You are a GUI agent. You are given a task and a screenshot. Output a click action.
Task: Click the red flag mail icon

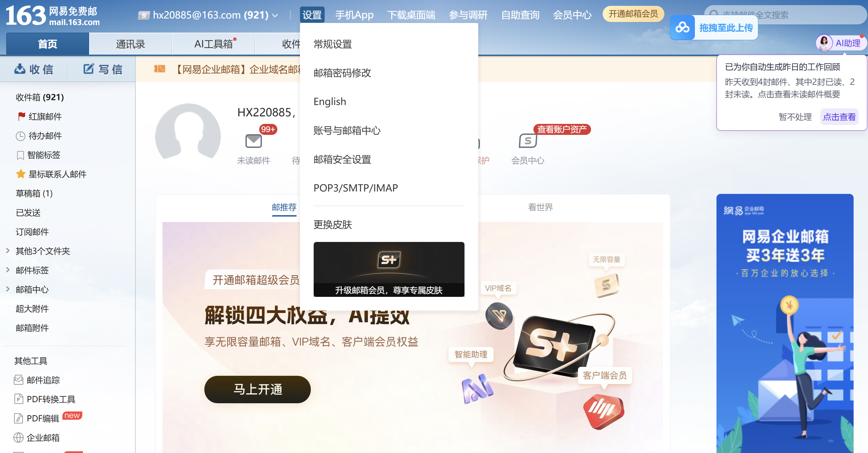click(x=21, y=116)
